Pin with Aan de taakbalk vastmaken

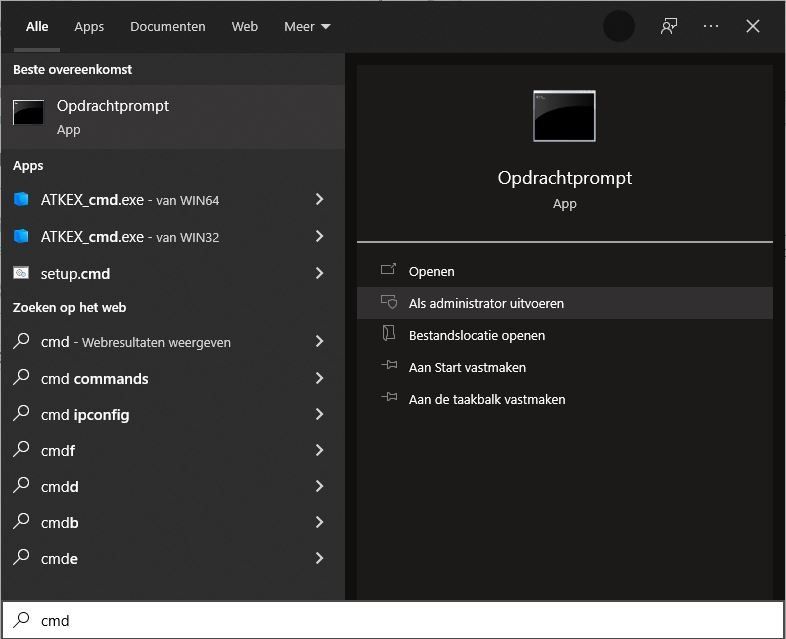564,399
